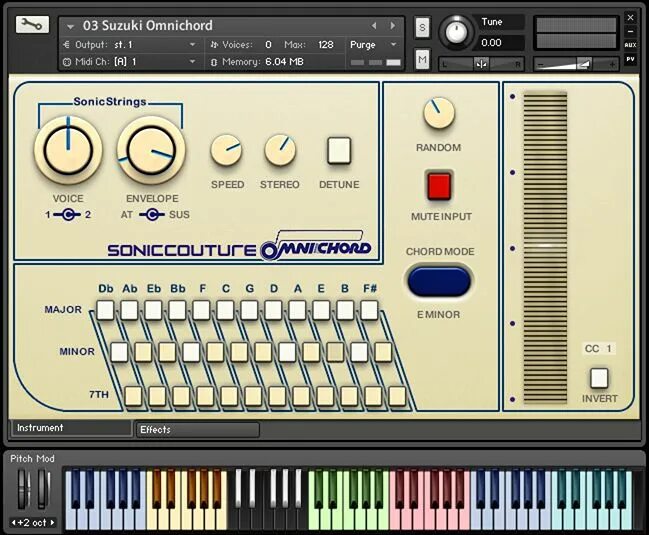
Task: Click the RANDOM knob
Action: pyautogui.click(x=439, y=113)
